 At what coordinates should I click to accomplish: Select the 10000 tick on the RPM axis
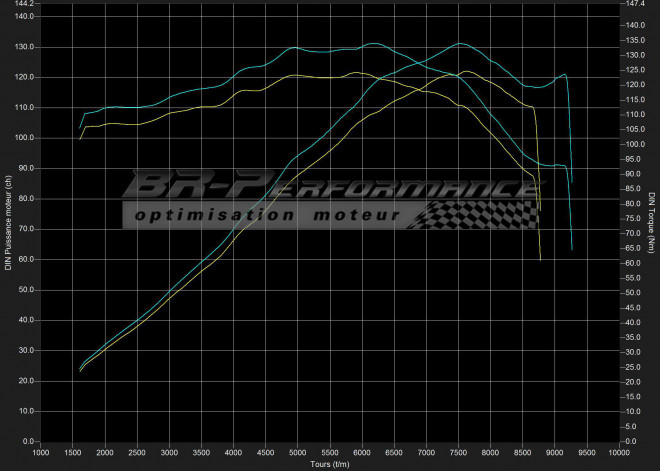pos(617,452)
